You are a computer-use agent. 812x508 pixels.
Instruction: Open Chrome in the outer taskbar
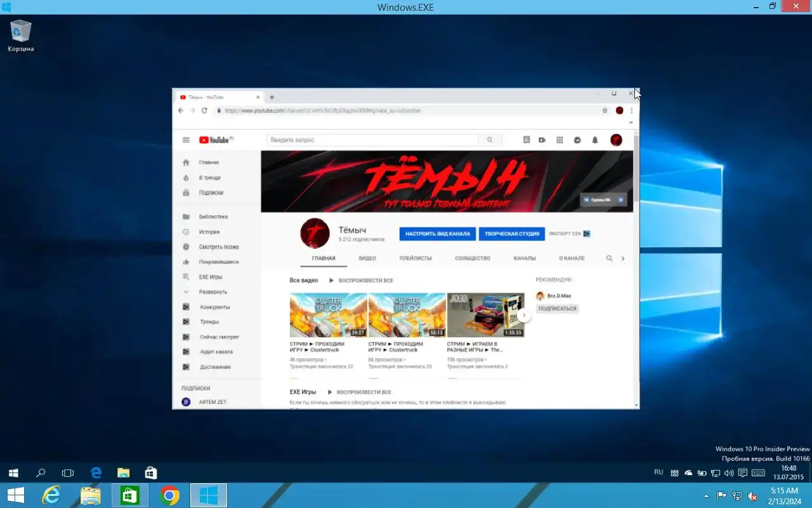pyautogui.click(x=169, y=495)
